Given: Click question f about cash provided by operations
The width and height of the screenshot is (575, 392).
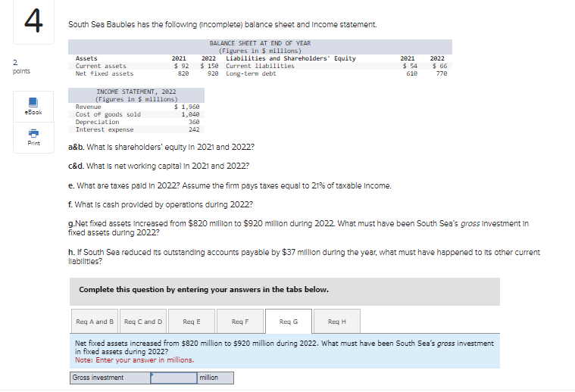Looking at the screenshot, I should click(x=161, y=204).
